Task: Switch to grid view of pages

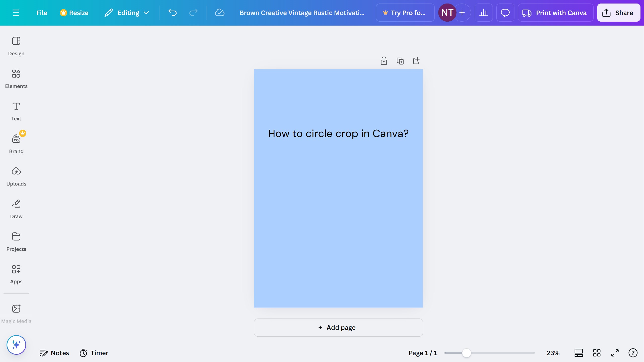Action: click(597, 353)
